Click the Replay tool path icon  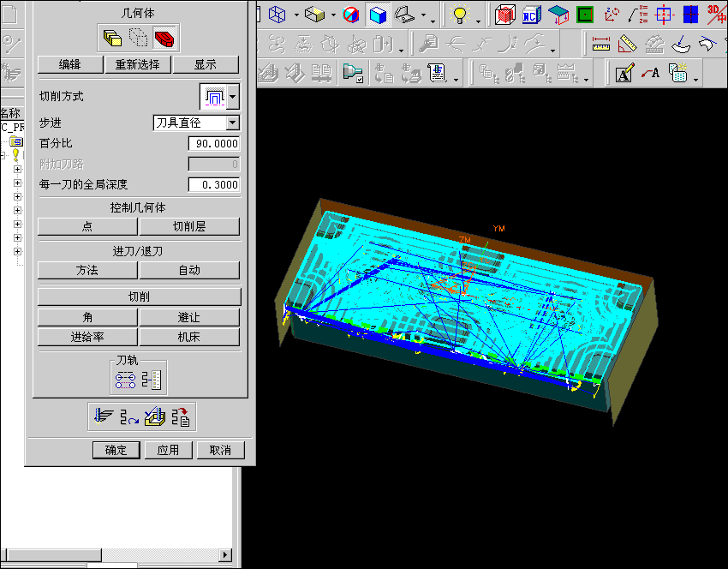pos(129,416)
